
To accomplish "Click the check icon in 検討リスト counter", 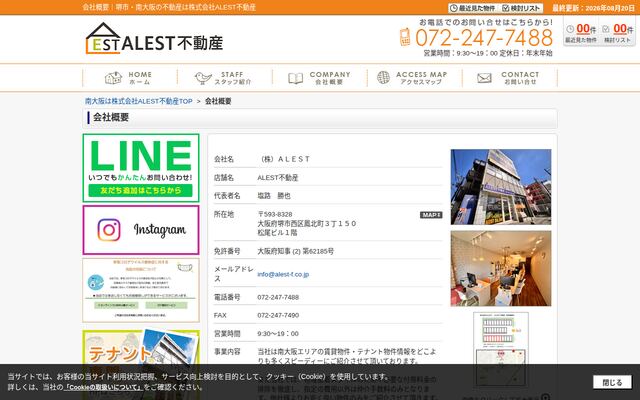I will pos(606,29).
